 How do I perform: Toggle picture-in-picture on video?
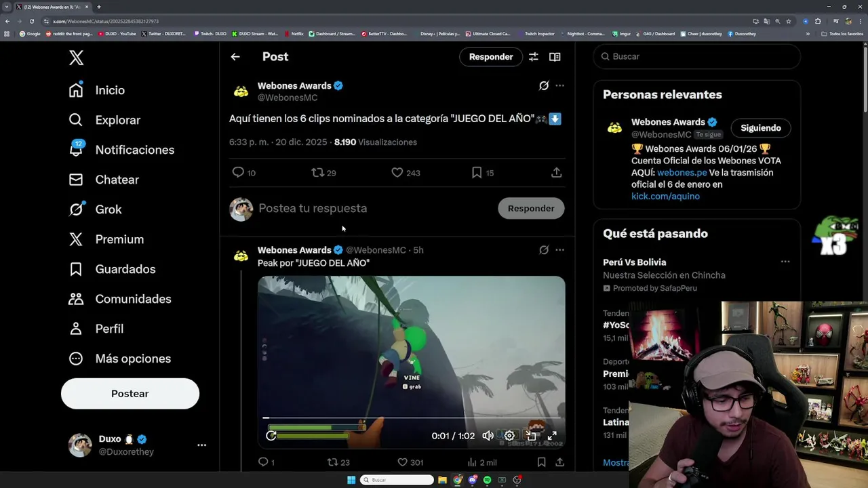[x=531, y=436]
